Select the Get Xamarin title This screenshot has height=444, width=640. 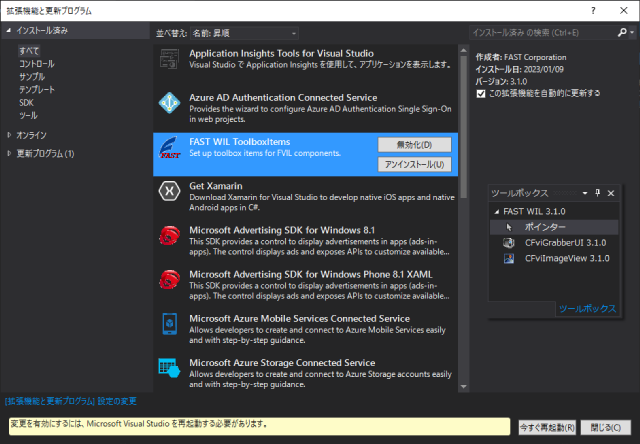click(x=216, y=186)
